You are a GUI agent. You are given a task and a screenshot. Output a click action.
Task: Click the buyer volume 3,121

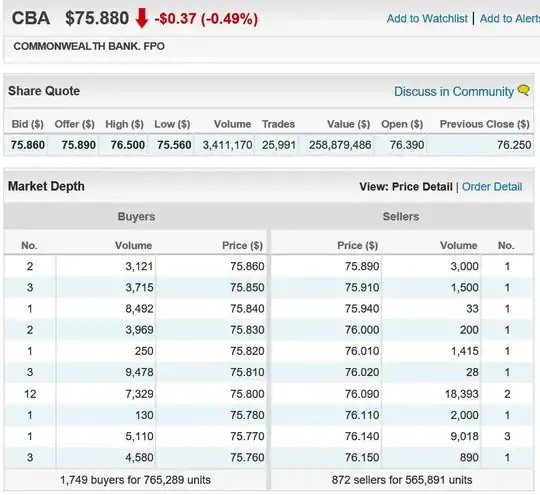coord(139,266)
